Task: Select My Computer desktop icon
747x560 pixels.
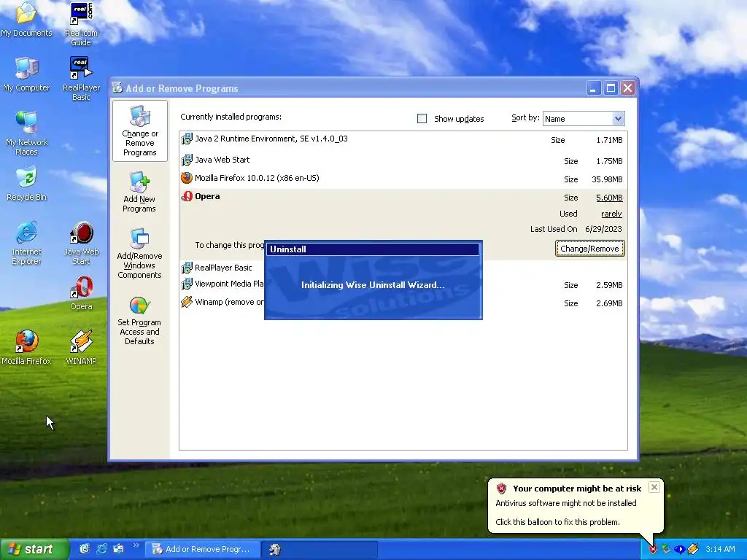Action: click(26, 74)
